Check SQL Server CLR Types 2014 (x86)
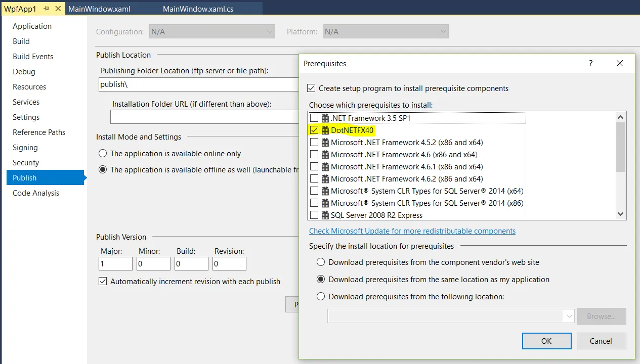 coord(314,203)
